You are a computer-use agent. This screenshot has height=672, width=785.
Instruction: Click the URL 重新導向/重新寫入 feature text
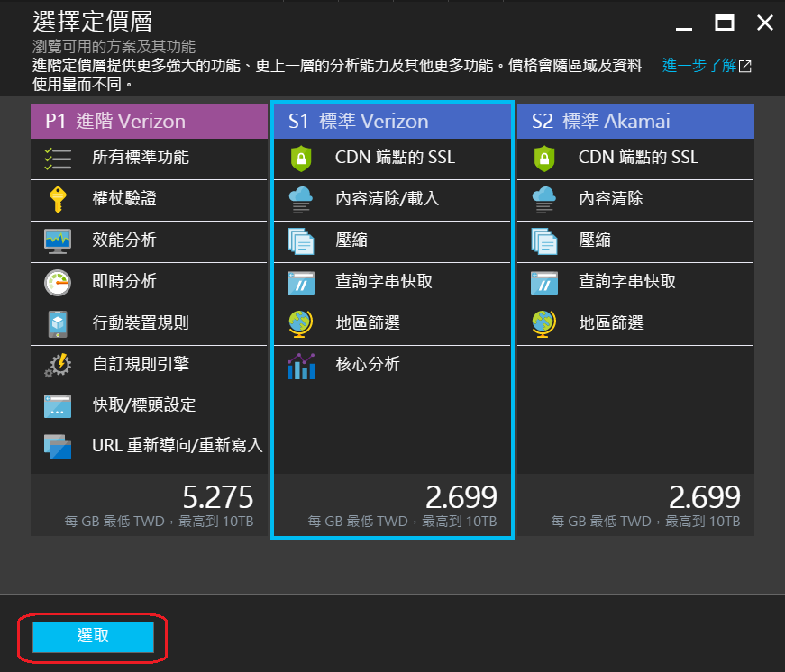pyautogui.click(x=178, y=445)
